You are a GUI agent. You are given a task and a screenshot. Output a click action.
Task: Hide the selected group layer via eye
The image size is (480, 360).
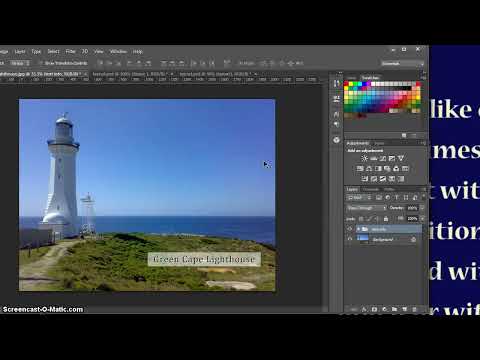tap(350, 229)
